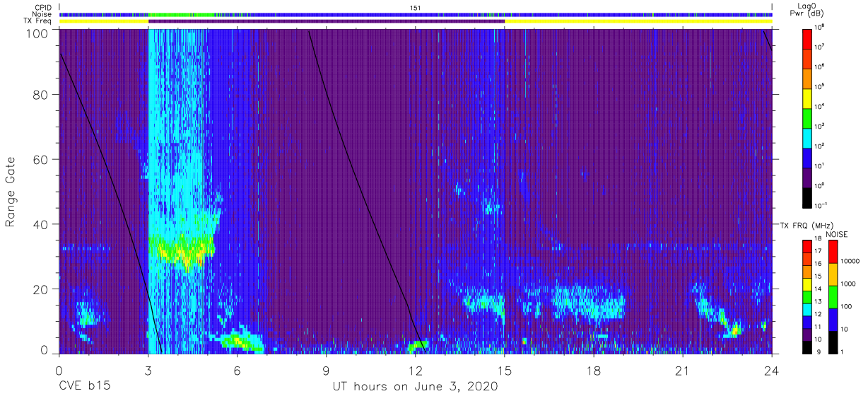Screen dimensions: 868x401
Task: Click the purple segment of the TX Freq strip
Action: point(327,21)
